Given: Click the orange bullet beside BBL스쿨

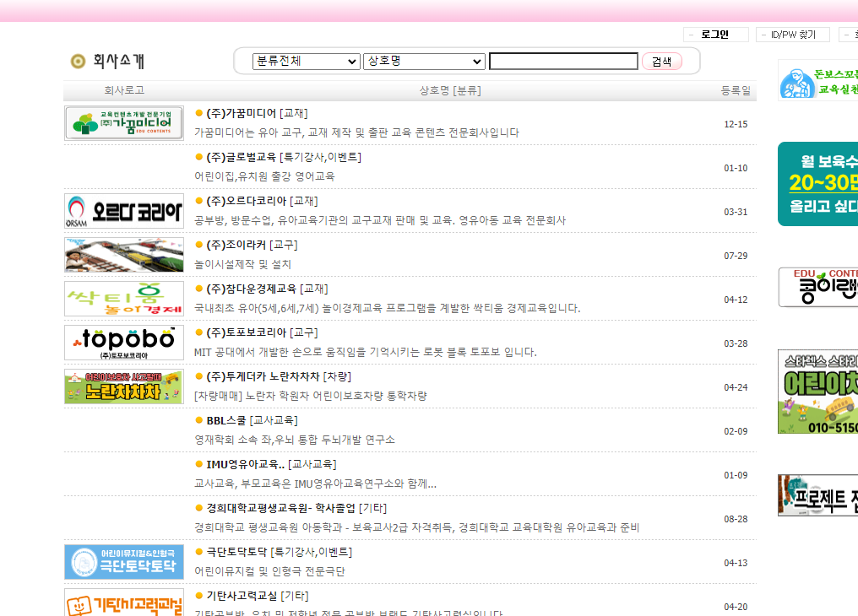Looking at the screenshot, I should pos(199,420).
